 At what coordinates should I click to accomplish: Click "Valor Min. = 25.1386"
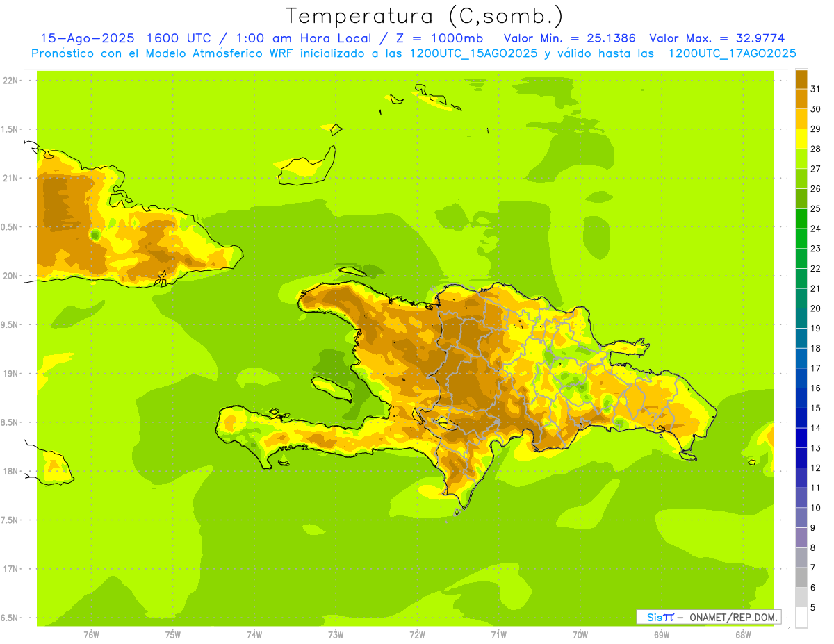pos(569,38)
